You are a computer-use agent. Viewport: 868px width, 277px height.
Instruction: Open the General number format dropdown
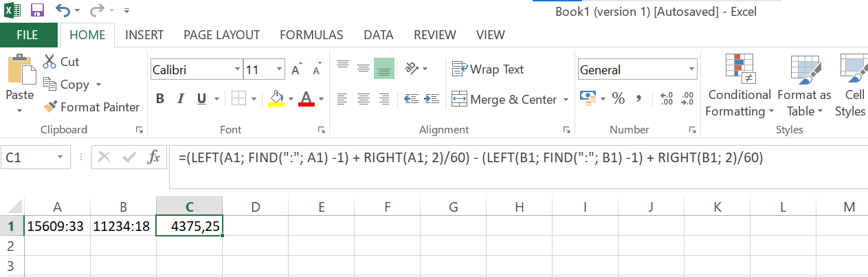(691, 69)
